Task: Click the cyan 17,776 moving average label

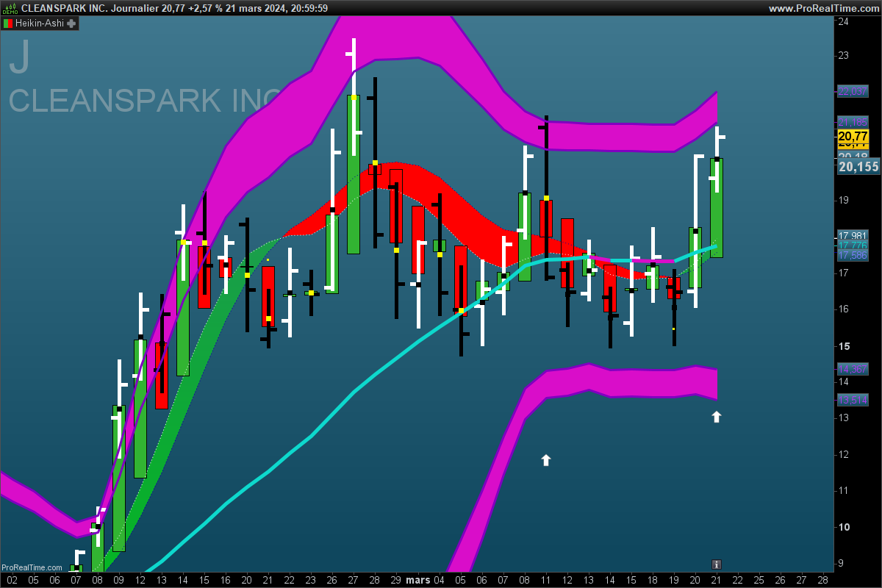Action: [x=853, y=245]
